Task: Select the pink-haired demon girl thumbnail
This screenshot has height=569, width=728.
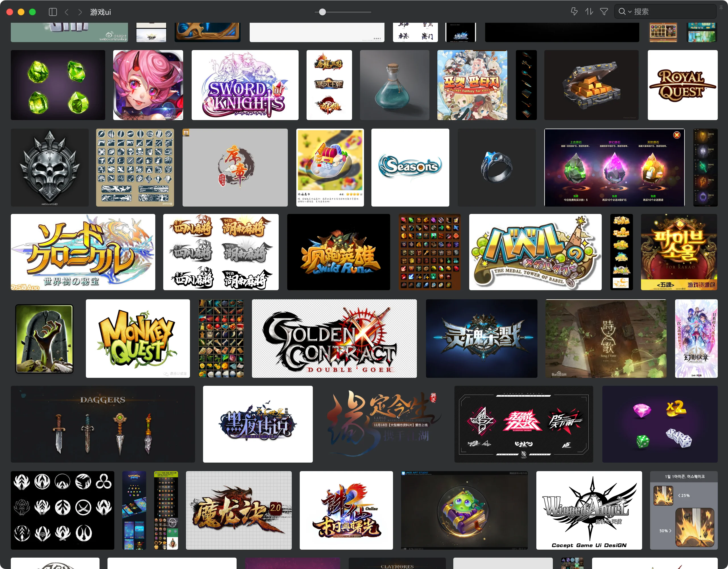Action: pos(148,85)
